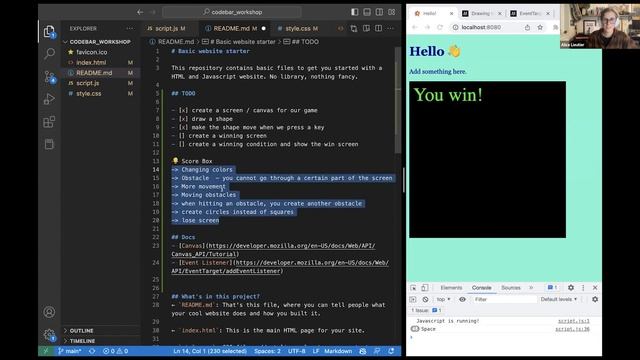Open the Search view in activity bar
The width and height of the screenshot is (640, 360).
click(x=49, y=53)
